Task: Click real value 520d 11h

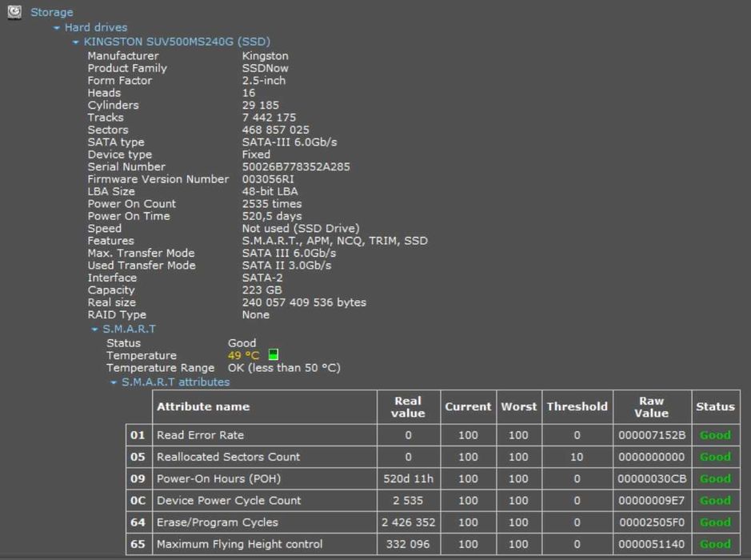Action: tap(409, 478)
